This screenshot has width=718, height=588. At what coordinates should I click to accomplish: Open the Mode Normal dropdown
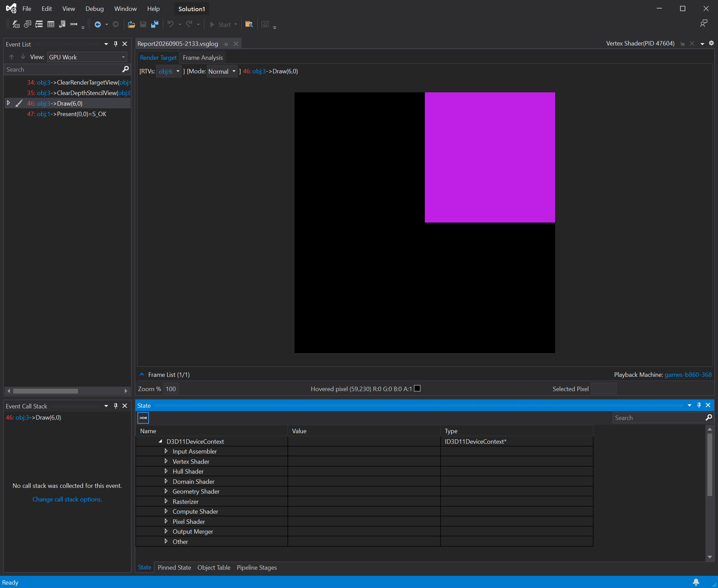(222, 71)
